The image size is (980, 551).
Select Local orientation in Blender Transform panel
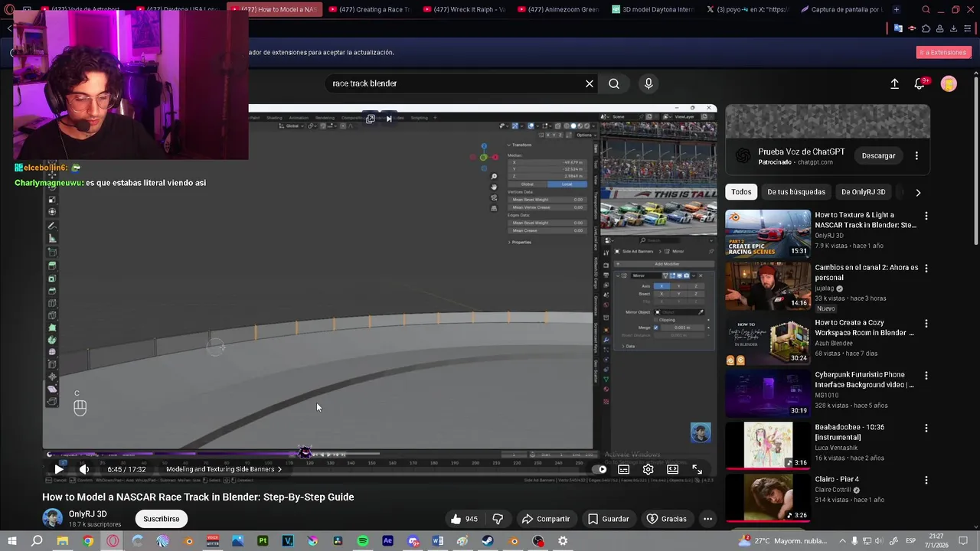567,184
